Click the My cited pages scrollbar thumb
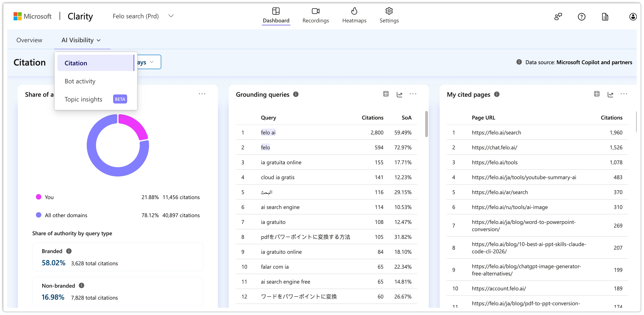 tap(637, 122)
